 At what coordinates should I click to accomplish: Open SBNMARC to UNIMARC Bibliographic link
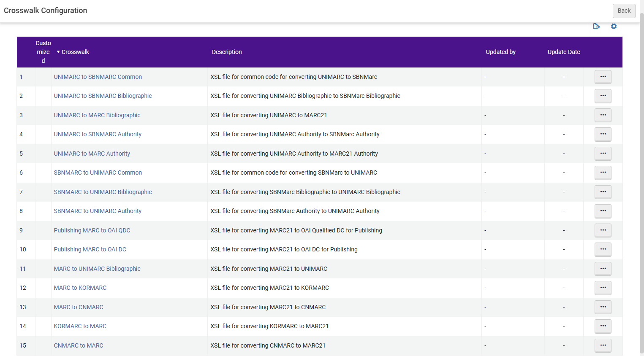[x=103, y=192]
